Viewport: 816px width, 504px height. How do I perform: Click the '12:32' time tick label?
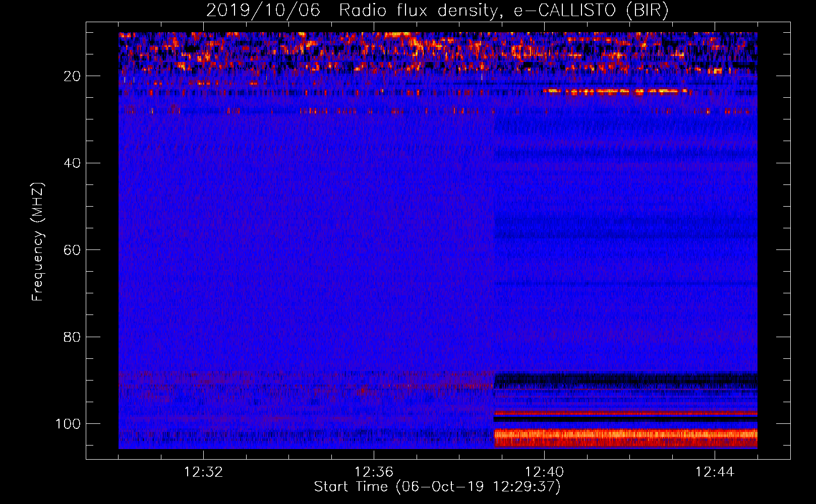pyautogui.click(x=203, y=472)
